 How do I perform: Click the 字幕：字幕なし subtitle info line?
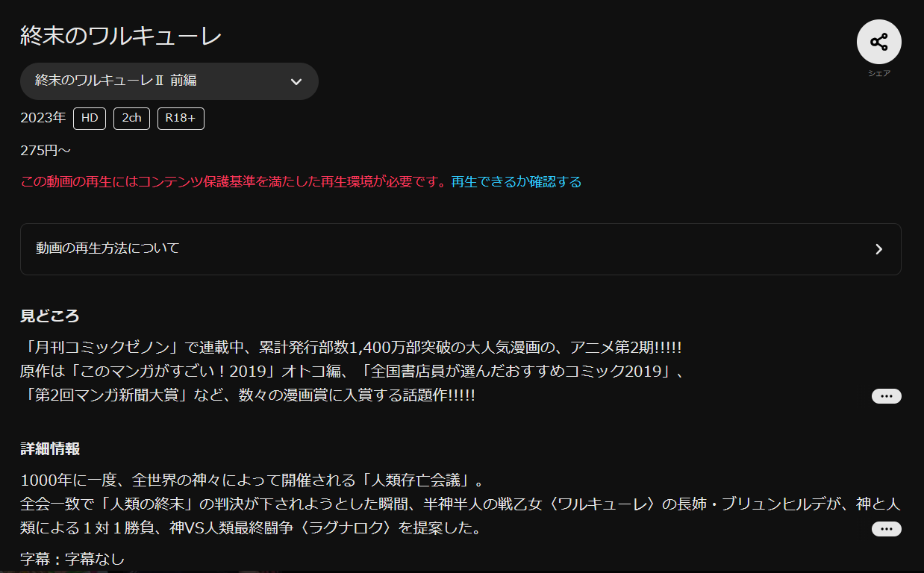pos(72,559)
